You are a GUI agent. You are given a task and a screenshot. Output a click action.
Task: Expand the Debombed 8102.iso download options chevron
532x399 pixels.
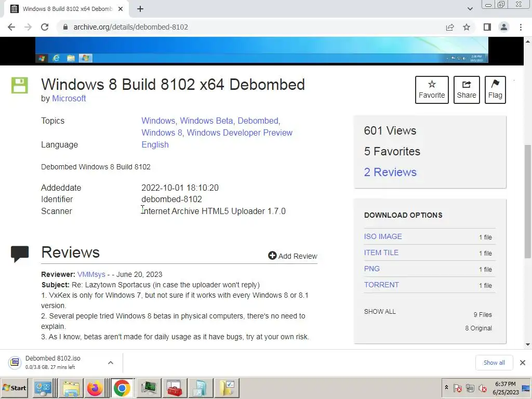111,363
